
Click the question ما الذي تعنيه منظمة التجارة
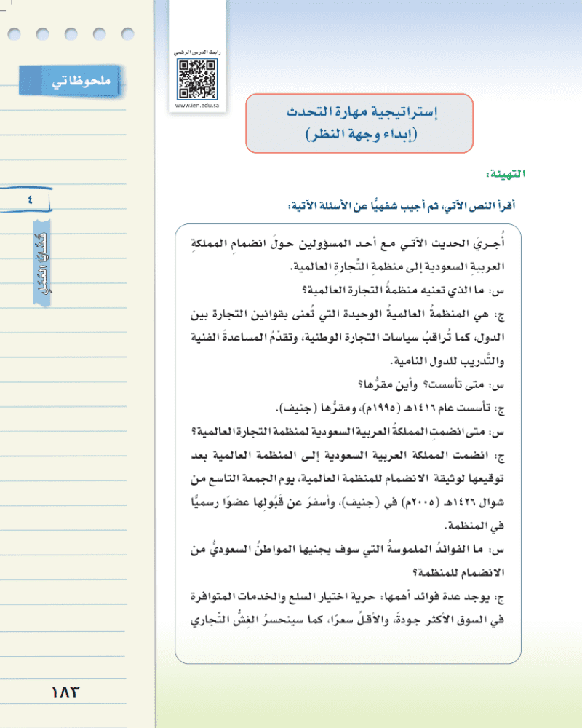(x=403, y=290)
